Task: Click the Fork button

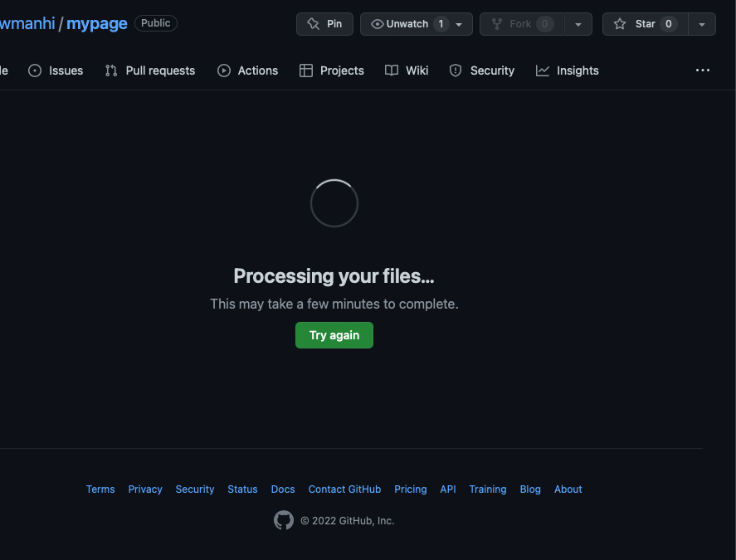Action: (522, 24)
